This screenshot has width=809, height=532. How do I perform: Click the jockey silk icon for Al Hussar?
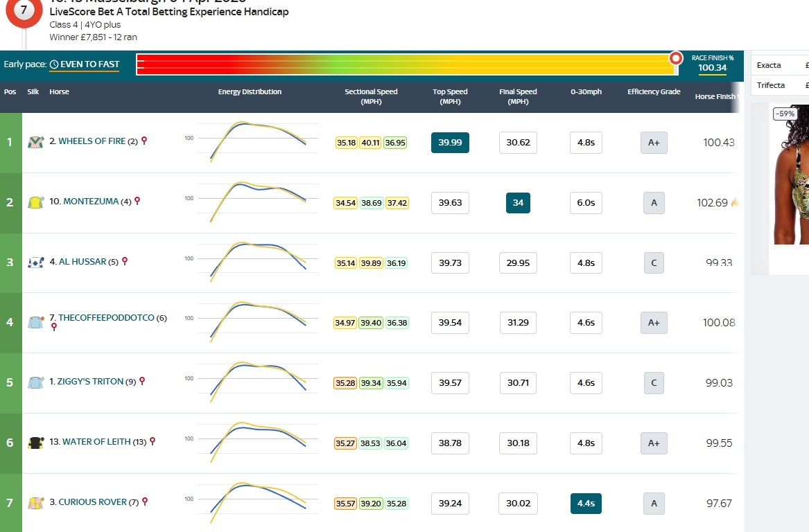(x=35, y=263)
